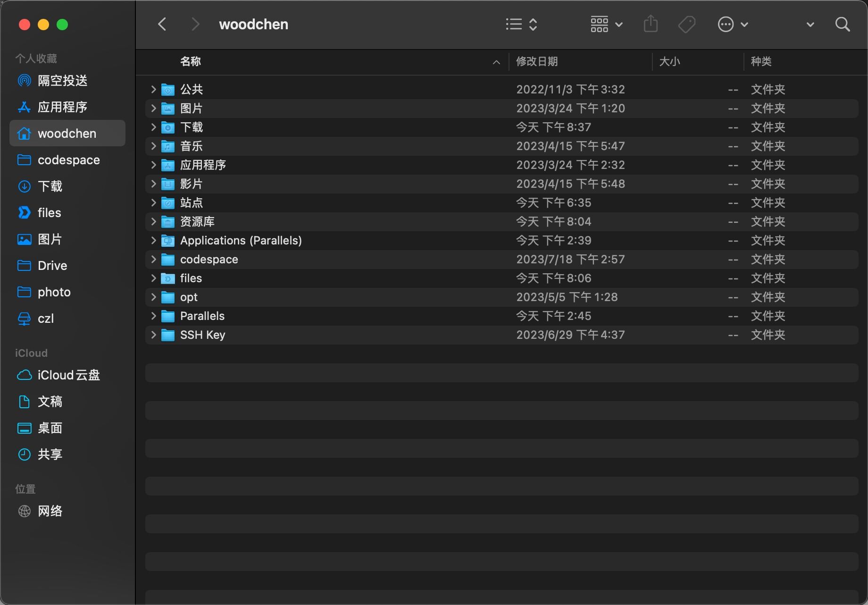Expand the codespace folder row arrow

[x=153, y=259]
